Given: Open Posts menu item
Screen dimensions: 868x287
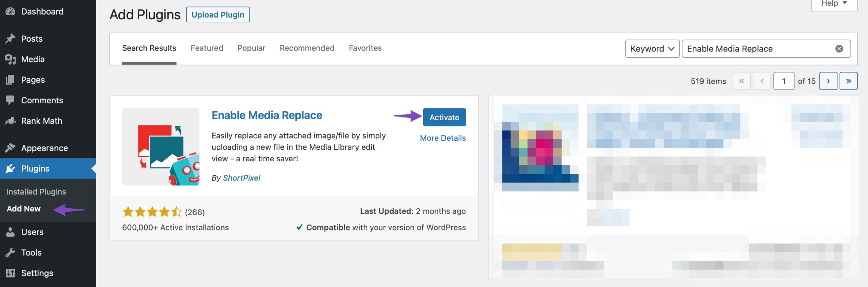Looking at the screenshot, I should pyautogui.click(x=48, y=39).
